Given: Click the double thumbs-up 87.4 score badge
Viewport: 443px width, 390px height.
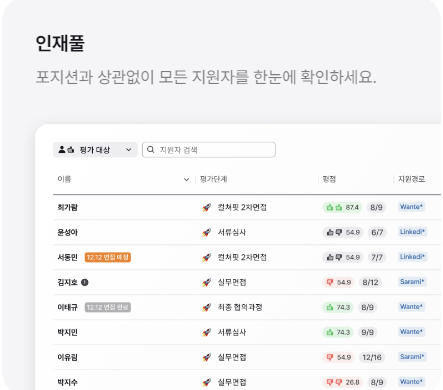Looking at the screenshot, I should pos(342,207).
